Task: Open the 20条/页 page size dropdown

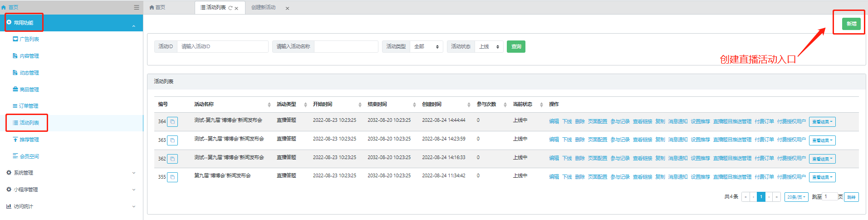Action: pyautogui.click(x=796, y=197)
